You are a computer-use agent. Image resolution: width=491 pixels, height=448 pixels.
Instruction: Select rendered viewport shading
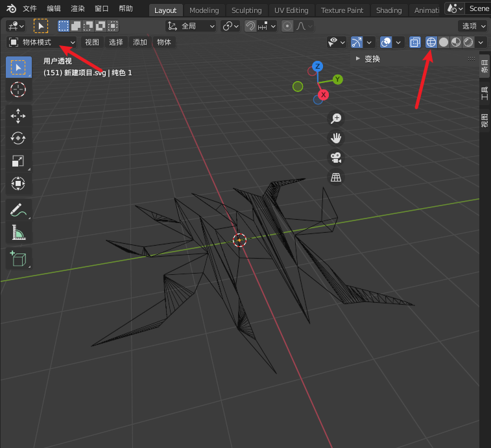point(468,42)
